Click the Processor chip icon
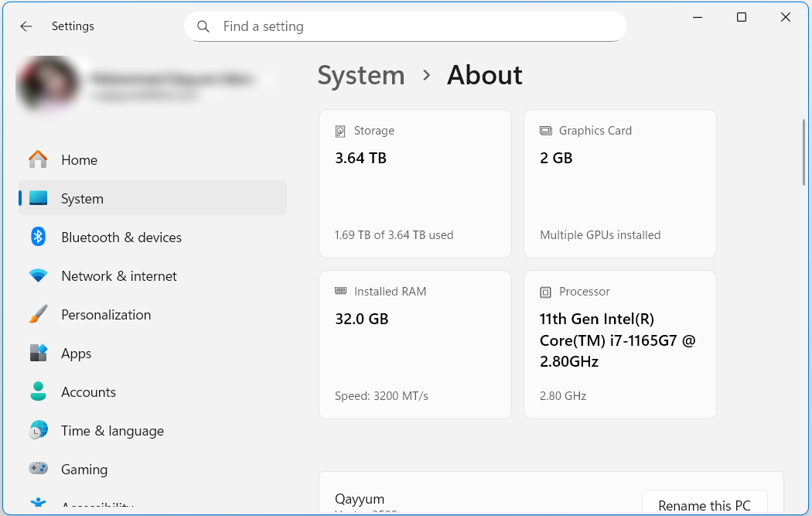This screenshot has width=812, height=516. click(545, 292)
